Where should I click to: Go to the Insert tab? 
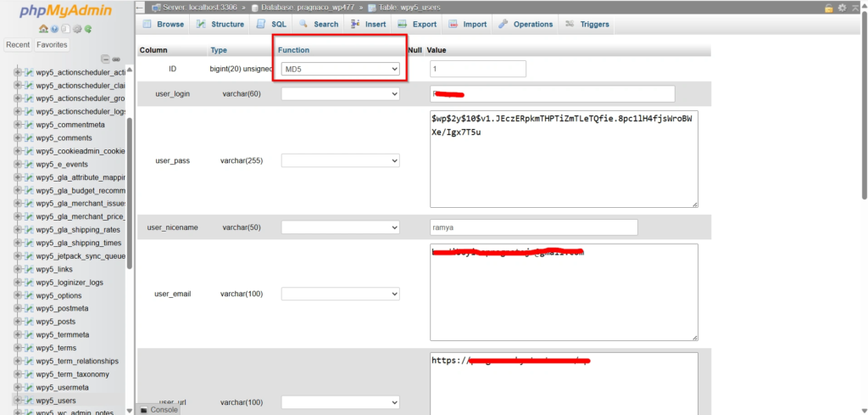tap(369, 25)
